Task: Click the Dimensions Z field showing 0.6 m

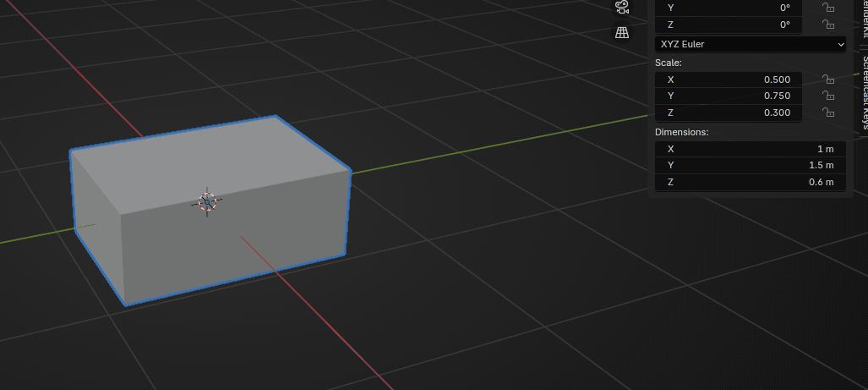Action: [750, 183]
